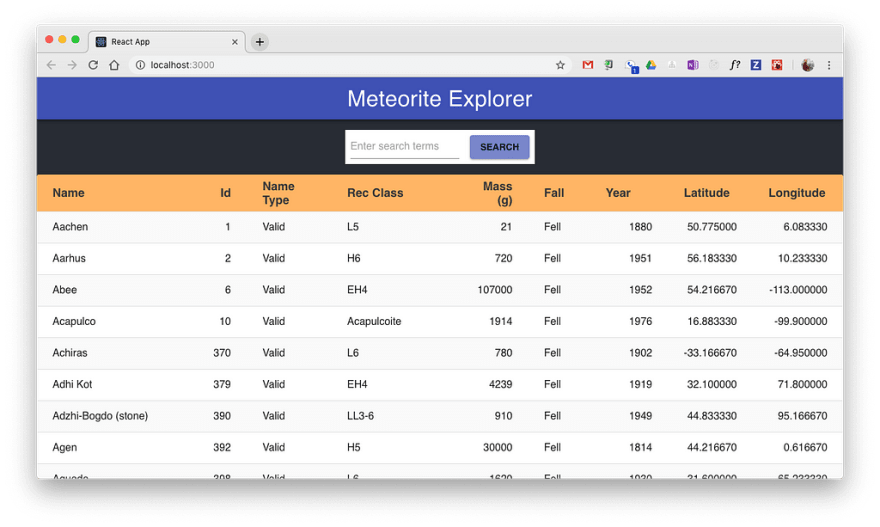
Task: Open the Chrome profile avatar
Action: [x=808, y=65]
